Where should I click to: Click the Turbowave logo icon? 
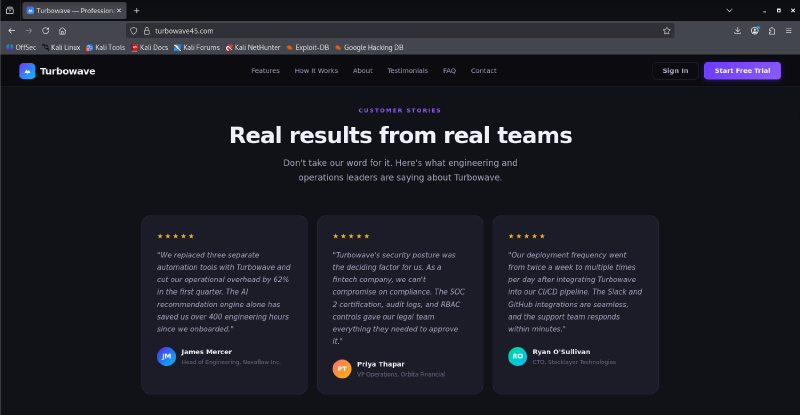pyautogui.click(x=27, y=71)
